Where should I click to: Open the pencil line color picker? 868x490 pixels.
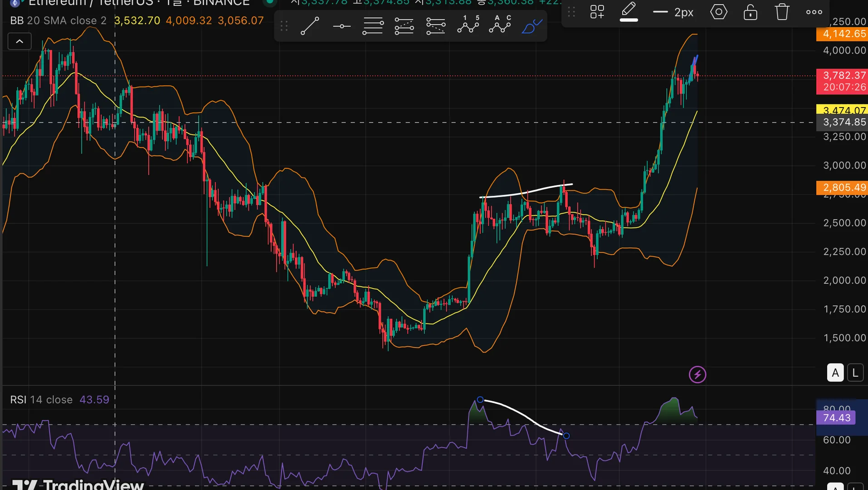pyautogui.click(x=629, y=12)
